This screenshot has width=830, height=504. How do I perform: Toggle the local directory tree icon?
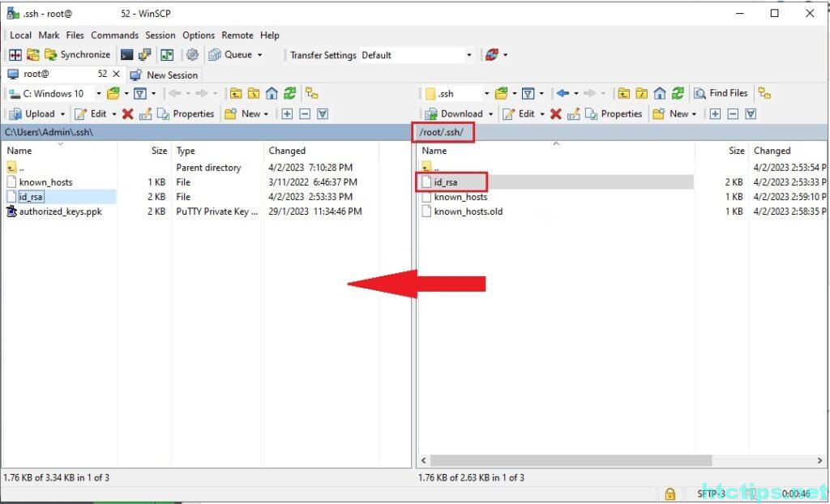point(312,94)
